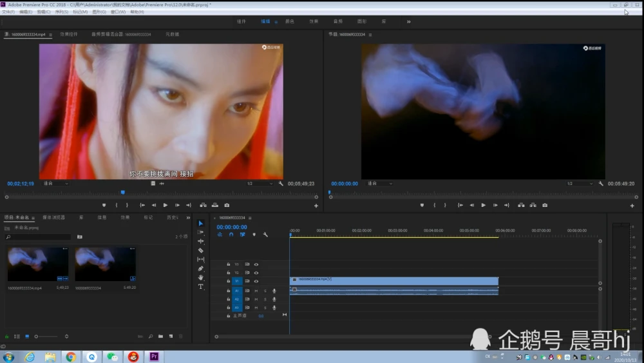Toggle V1 track targeting
The width and height of the screenshot is (644, 363).
tap(237, 281)
